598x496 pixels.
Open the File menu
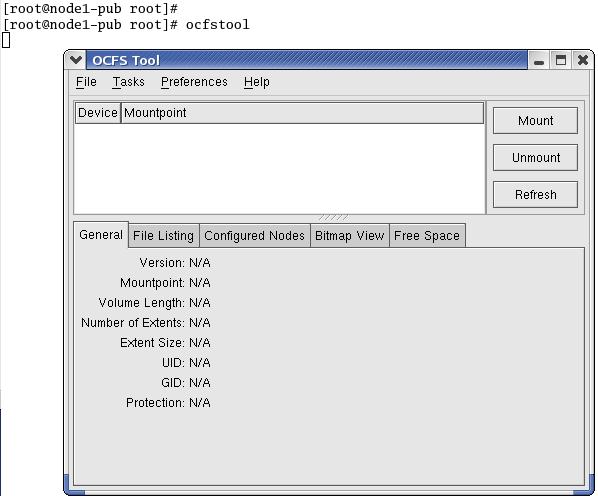coord(86,82)
